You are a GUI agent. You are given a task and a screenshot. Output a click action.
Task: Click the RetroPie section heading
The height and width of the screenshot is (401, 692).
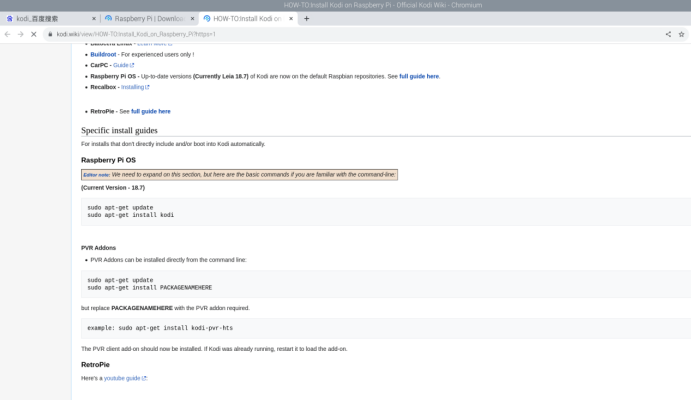pyautogui.click(x=95, y=365)
